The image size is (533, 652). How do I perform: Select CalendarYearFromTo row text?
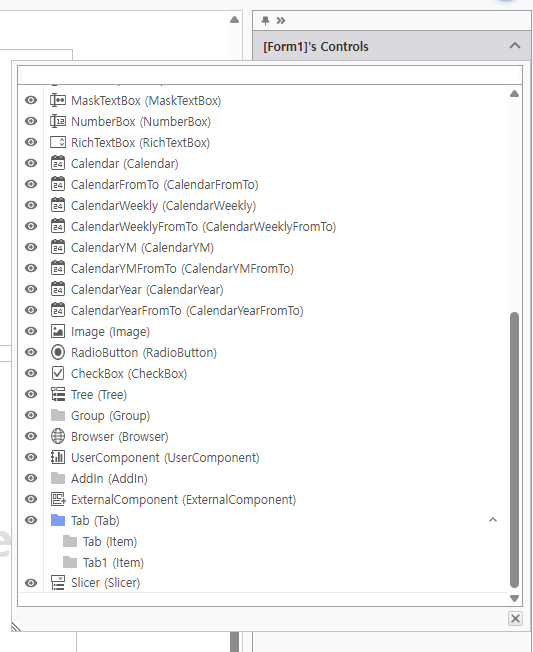[x=187, y=311]
